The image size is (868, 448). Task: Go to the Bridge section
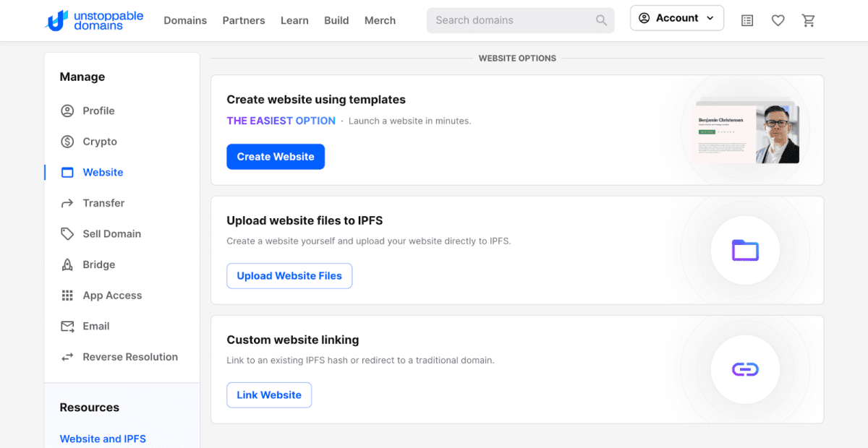pos(99,264)
